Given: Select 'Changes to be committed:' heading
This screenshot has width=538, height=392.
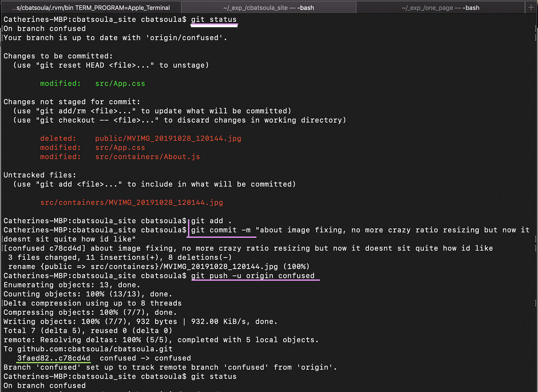Looking at the screenshot, I should coord(58,56).
